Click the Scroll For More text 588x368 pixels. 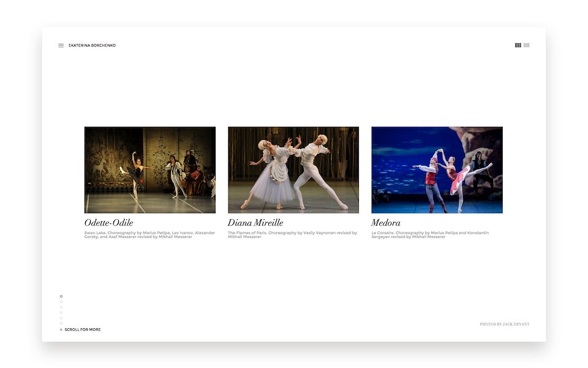pyautogui.click(x=83, y=330)
